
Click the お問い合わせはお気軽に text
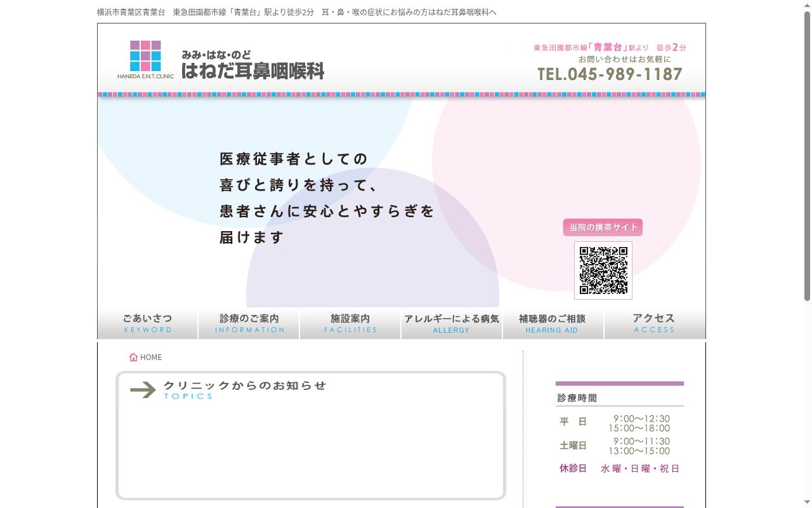click(625, 59)
